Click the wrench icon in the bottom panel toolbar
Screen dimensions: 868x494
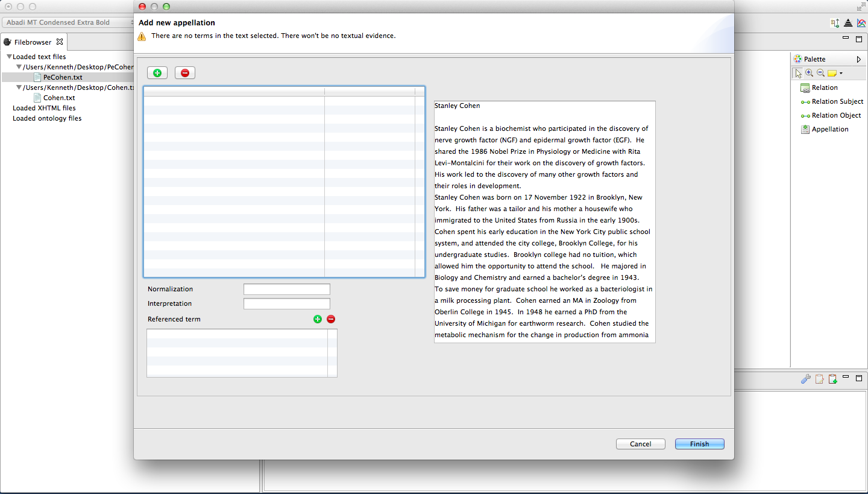click(805, 379)
